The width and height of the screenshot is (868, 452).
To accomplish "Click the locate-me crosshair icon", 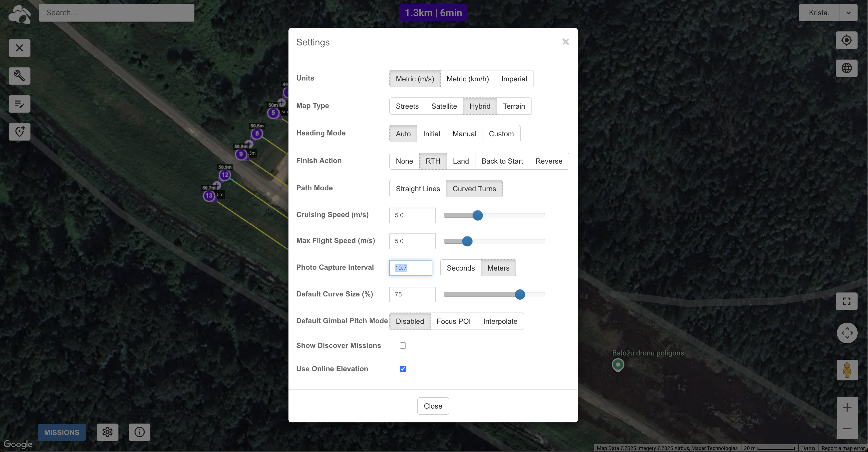I will pos(846,40).
